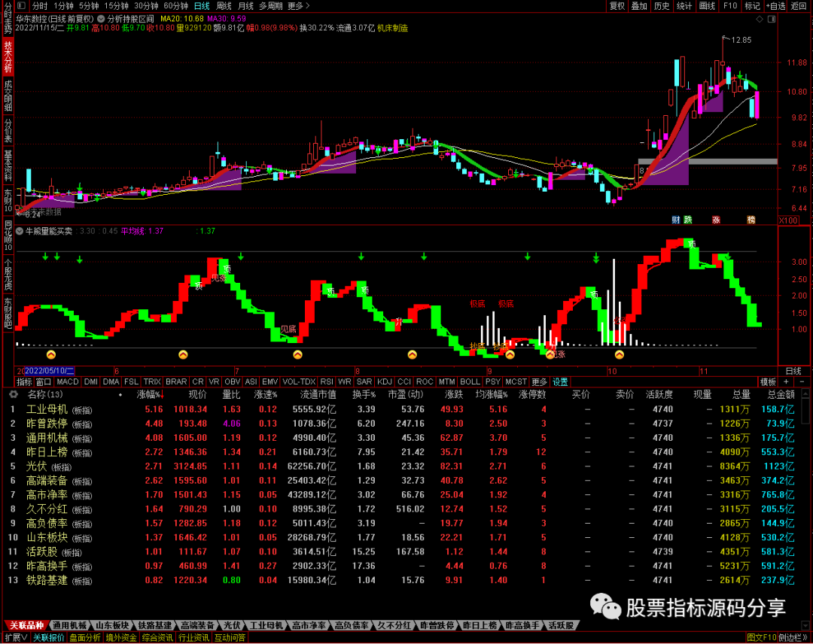This screenshot has height=644, width=813.
Task: Open the 盘面分析 tab
Action: click(x=85, y=638)
